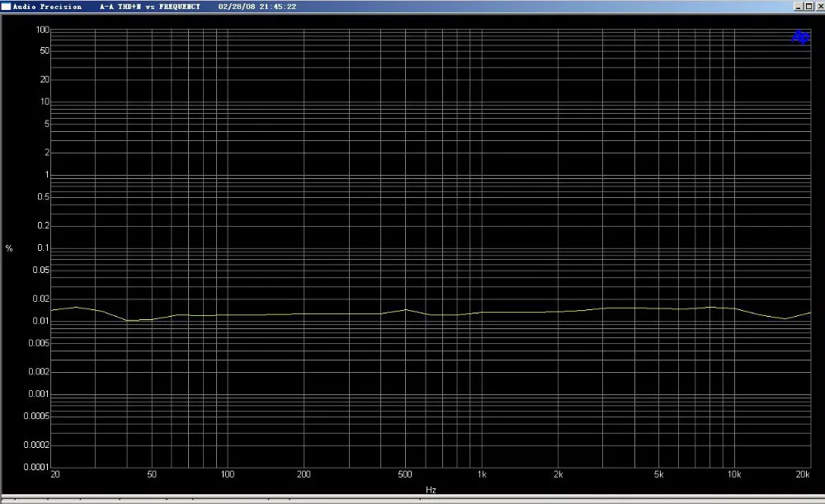Click the 500 frequency axis label

404,474
